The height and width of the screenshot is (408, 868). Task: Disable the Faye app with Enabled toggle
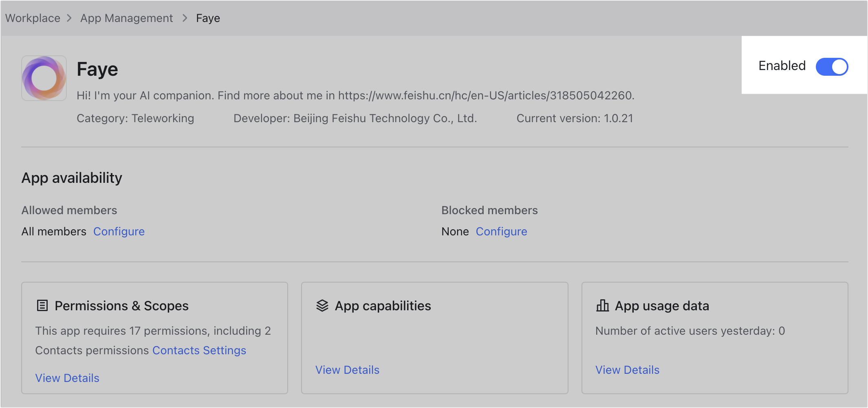coord(831,67)
